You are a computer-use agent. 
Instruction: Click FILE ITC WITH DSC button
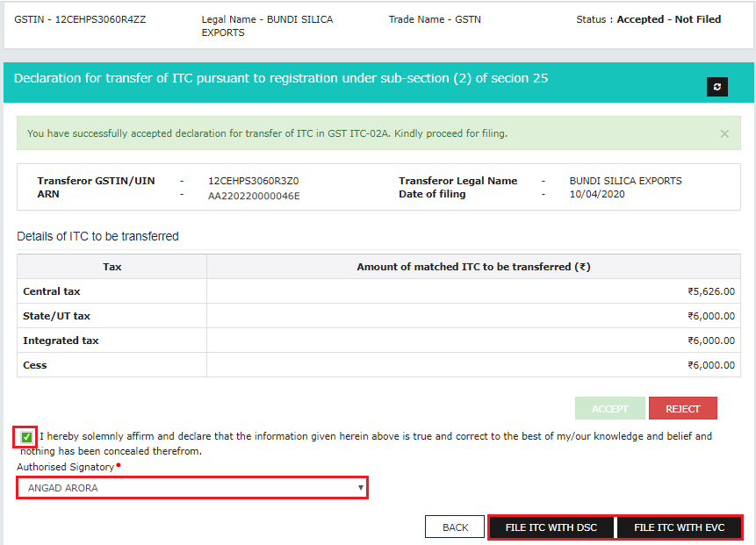tap(551, 527)
